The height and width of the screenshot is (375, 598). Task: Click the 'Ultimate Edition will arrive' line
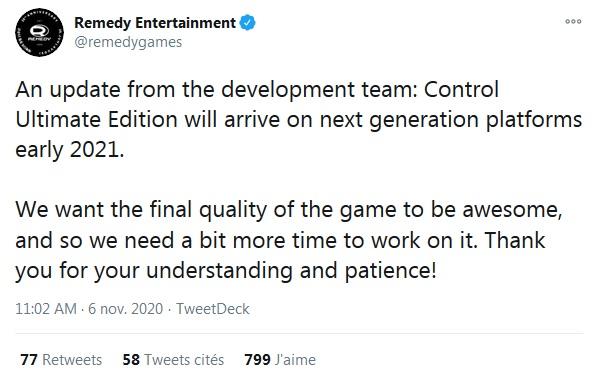tap(299, 120)
